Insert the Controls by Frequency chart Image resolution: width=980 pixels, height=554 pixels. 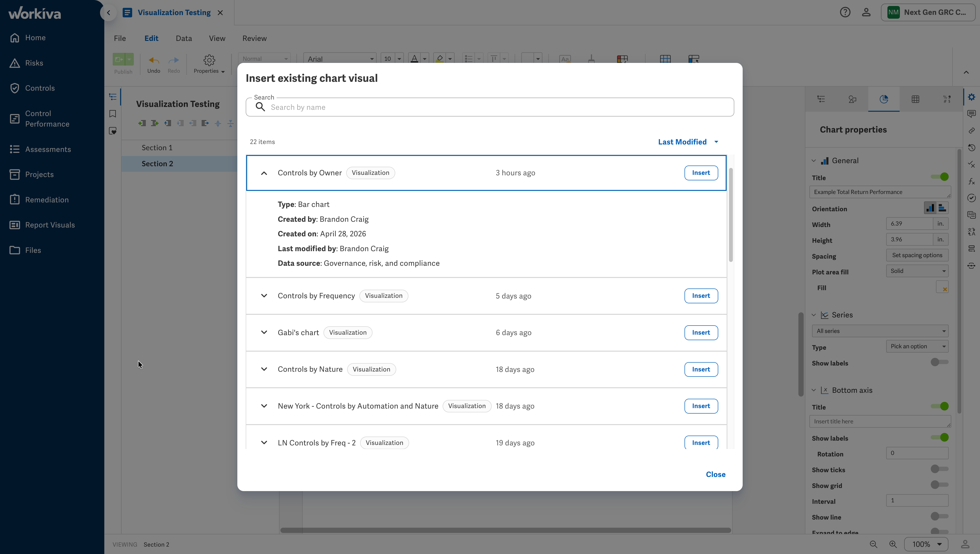701,296
